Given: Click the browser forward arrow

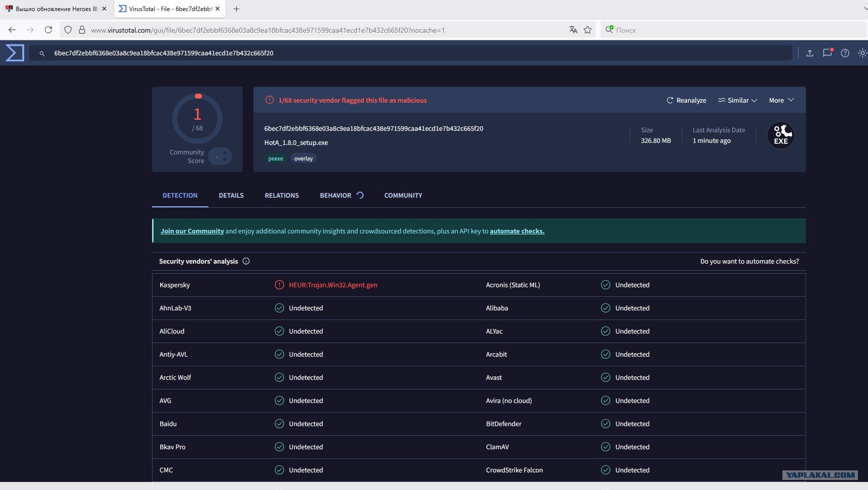Looking at the screenshot, I should click(30, 30).
